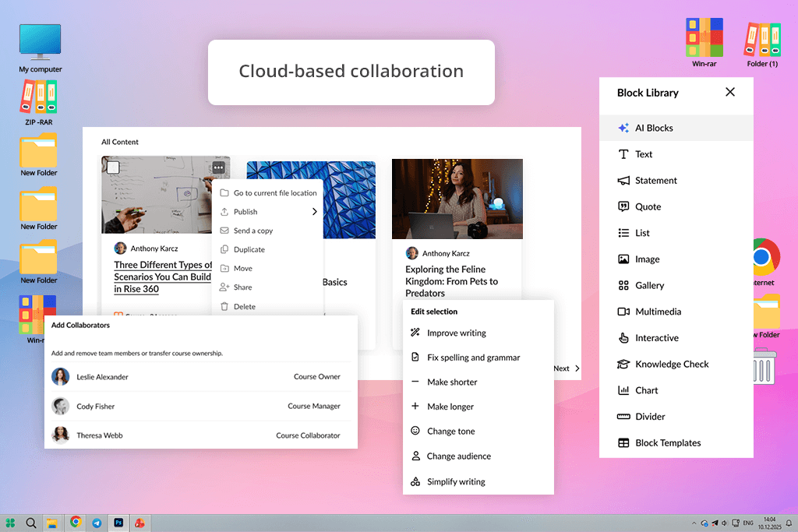Pick the Chart block

676,390
